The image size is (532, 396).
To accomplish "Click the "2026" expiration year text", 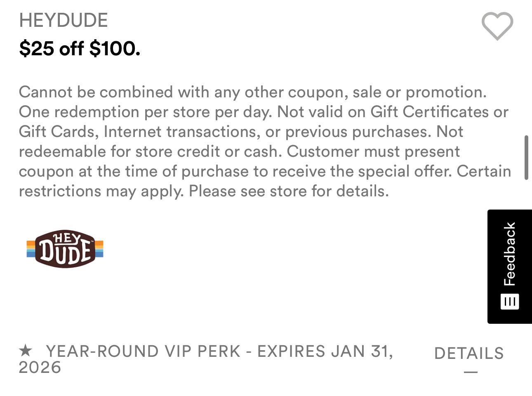I will [x=40, y=367].
